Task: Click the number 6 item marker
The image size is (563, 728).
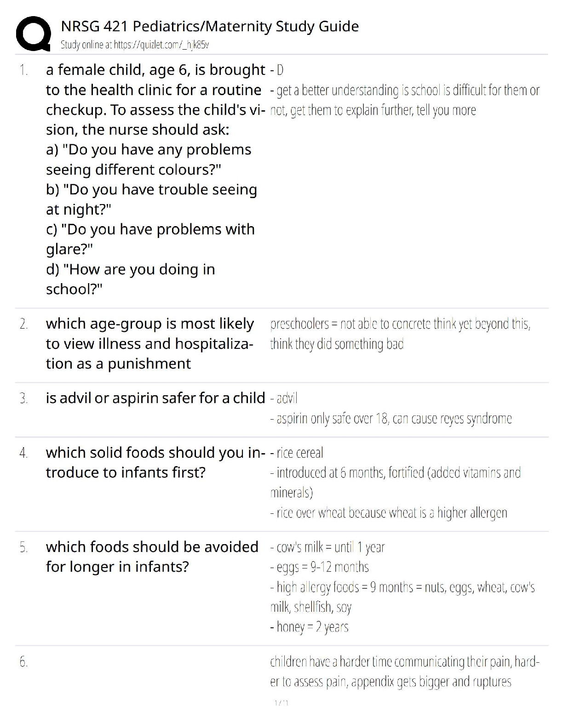Action: click(x=23, y=662)
